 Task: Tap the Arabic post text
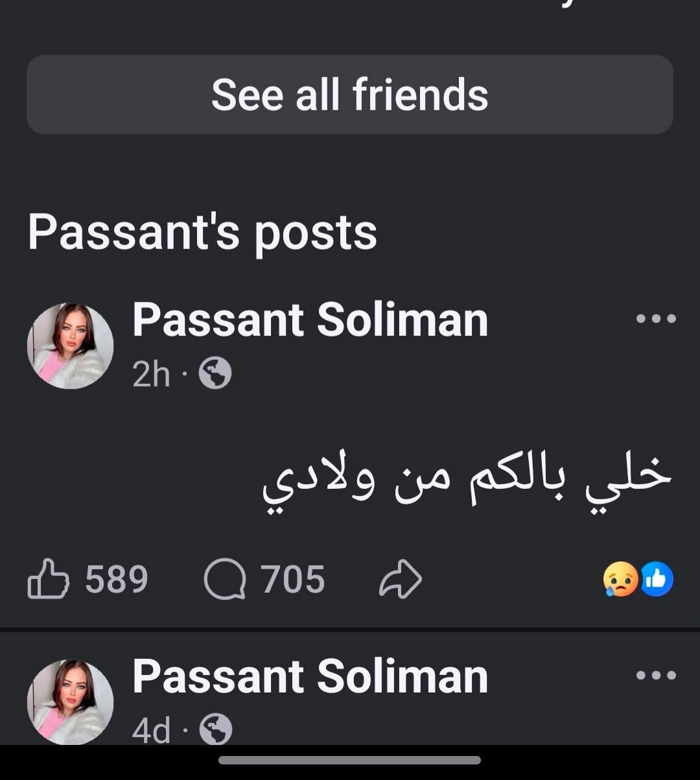(x=467, y=483)
